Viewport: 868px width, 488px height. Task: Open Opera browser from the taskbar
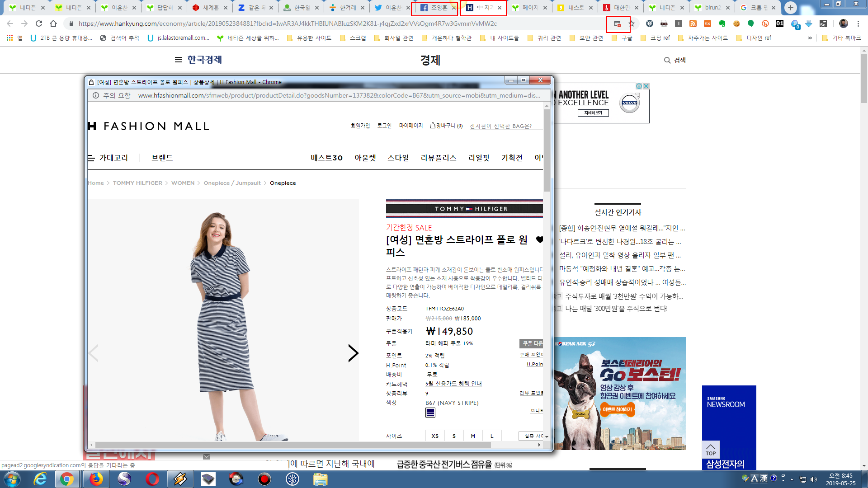coord(152,479)
